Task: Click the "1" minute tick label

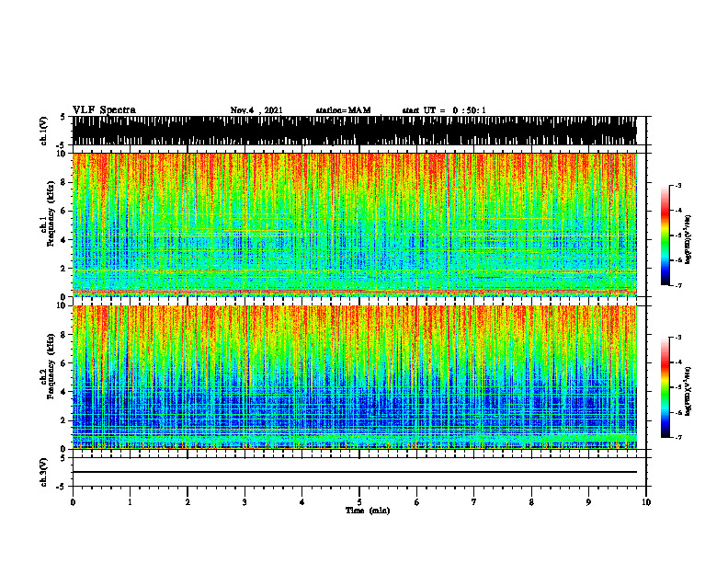Action: (130, 502)
